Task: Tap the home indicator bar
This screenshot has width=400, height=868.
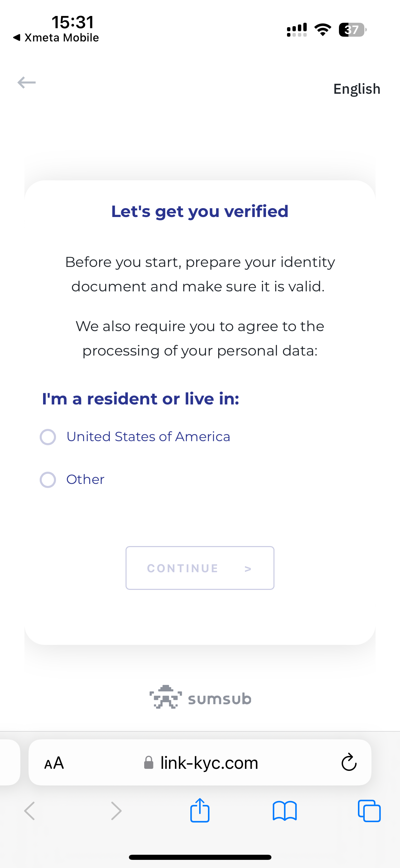Action: [200, 857]
